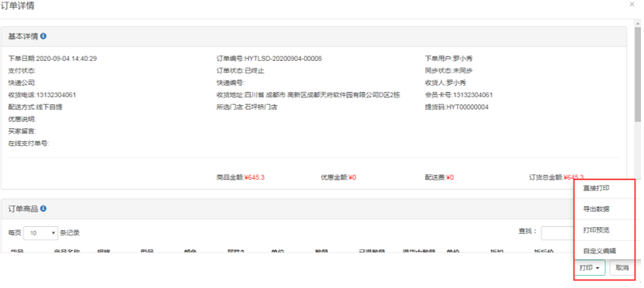Click the 打印 dropdown button
This screenshot has height=288, width=644.
click(590, 268)
